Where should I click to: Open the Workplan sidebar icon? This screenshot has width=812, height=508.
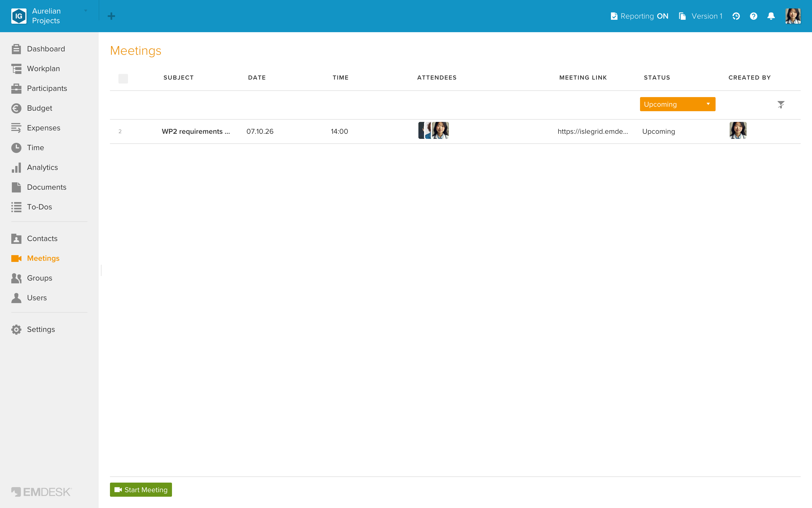[16, 69]
